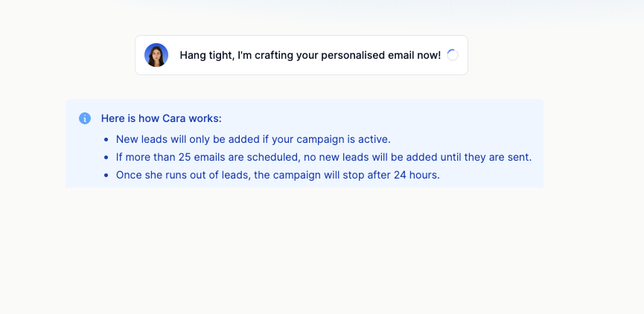Click the 'Once she runs out of leads' line
Viewport: 644px width, 314px height.
tap(278, 175)
